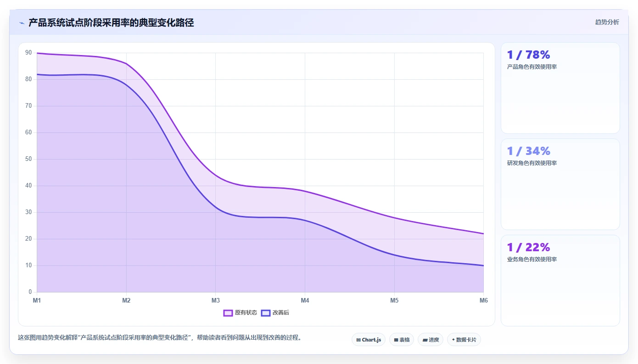Screen dimensions: 638x364
Task: Click the chart title 产品系统试点阶段采用率的典型变化路径
Action: (x=111, y=23)
